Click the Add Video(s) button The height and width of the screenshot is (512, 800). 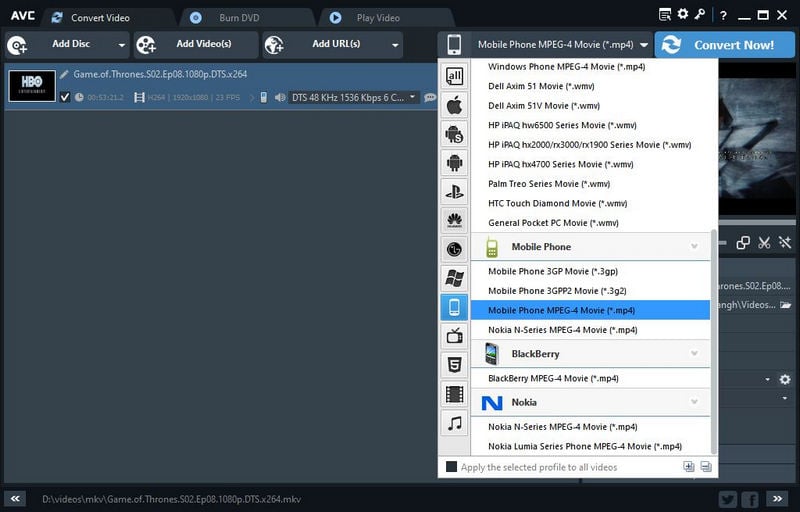click(196, 45)
